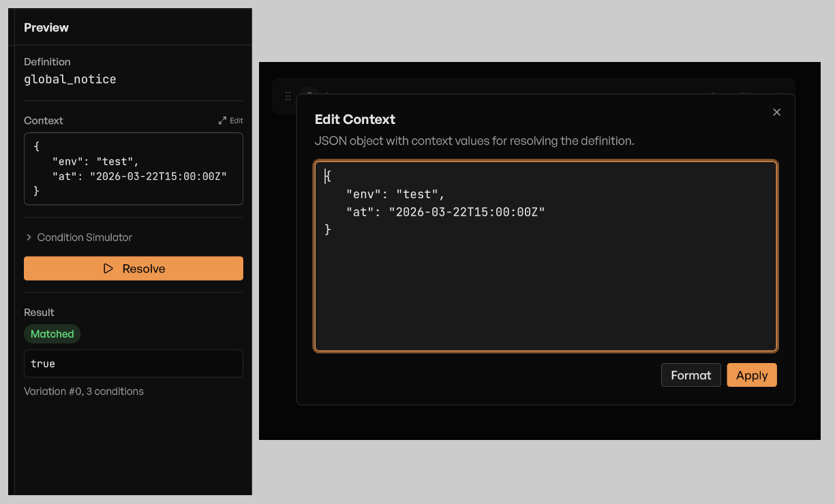Click the "test" value in the editor

tap(417, 194)
